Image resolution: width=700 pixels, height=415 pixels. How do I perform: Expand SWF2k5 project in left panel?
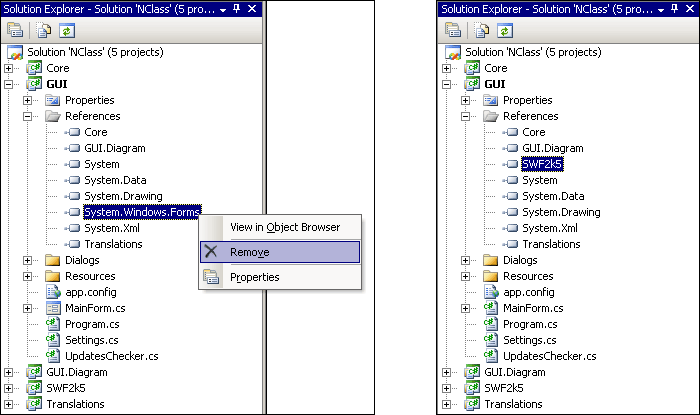tap(8, 388)
